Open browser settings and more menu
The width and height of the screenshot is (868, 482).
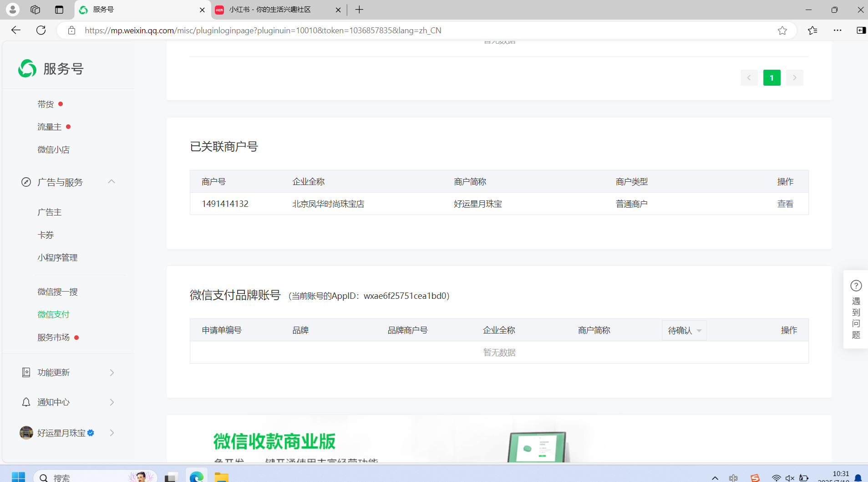tap(838, 31)
